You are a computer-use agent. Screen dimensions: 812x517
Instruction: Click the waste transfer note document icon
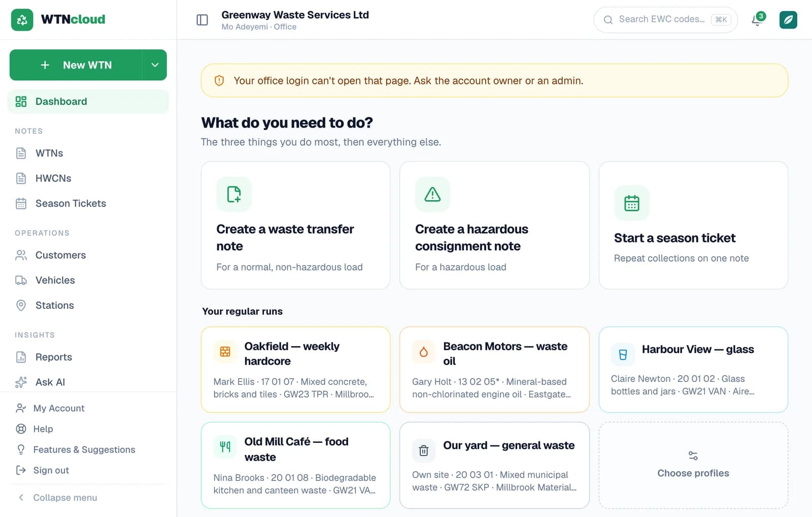point(234,194)
